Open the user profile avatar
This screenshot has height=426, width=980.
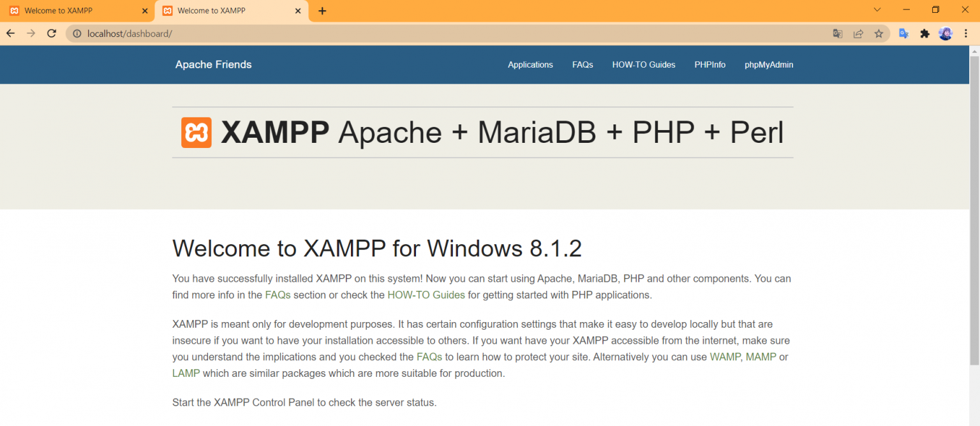tap(946, 34)
